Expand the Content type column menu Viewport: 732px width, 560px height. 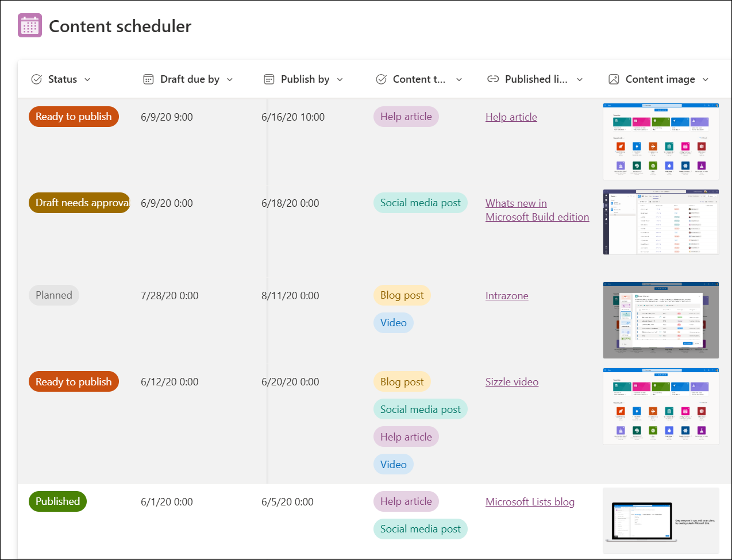point(459,79)
